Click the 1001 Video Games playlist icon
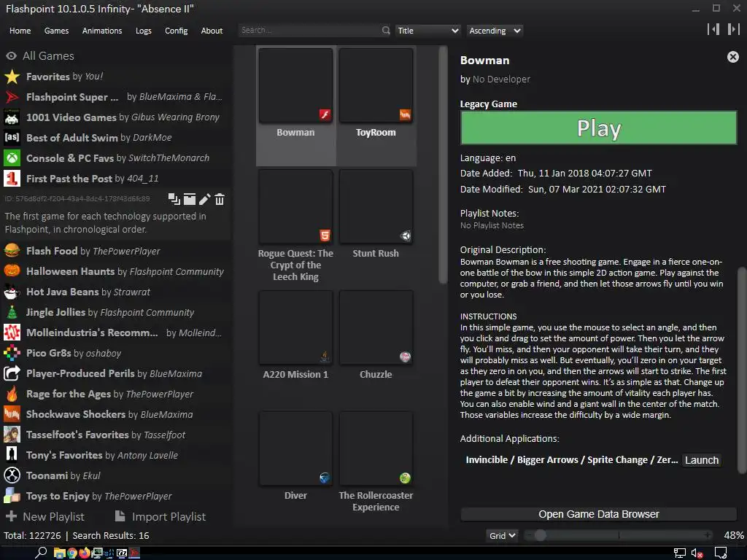This screenshot has width=747, height=560. (12, 117)
